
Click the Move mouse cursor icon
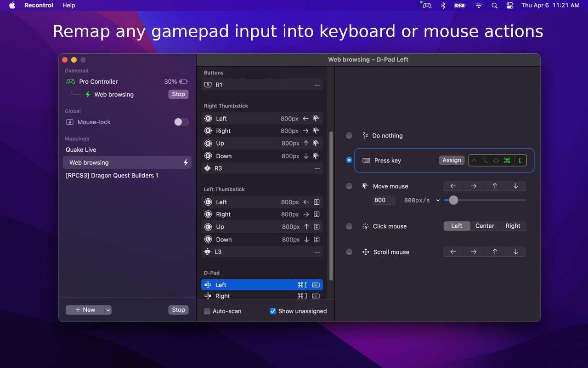[x=366, y=186]
